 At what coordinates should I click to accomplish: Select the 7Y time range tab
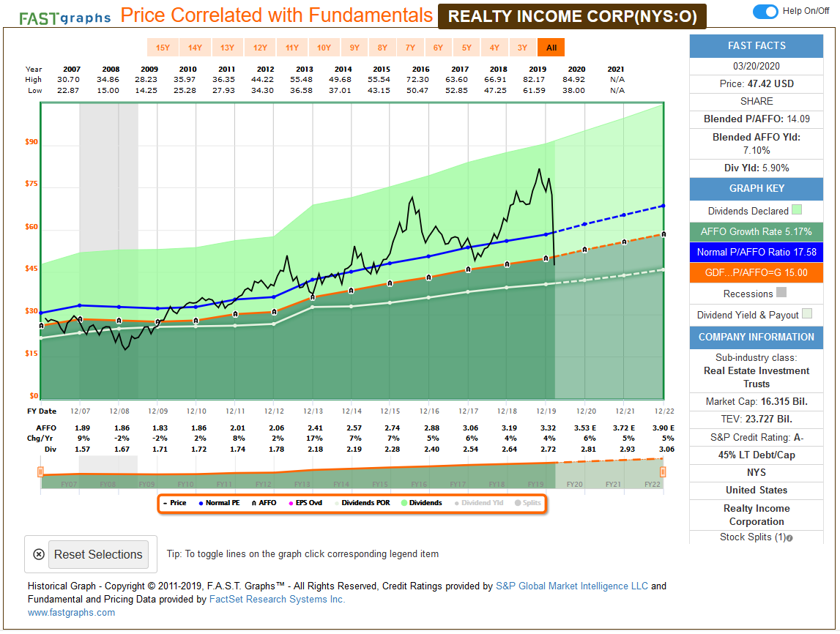410,48
